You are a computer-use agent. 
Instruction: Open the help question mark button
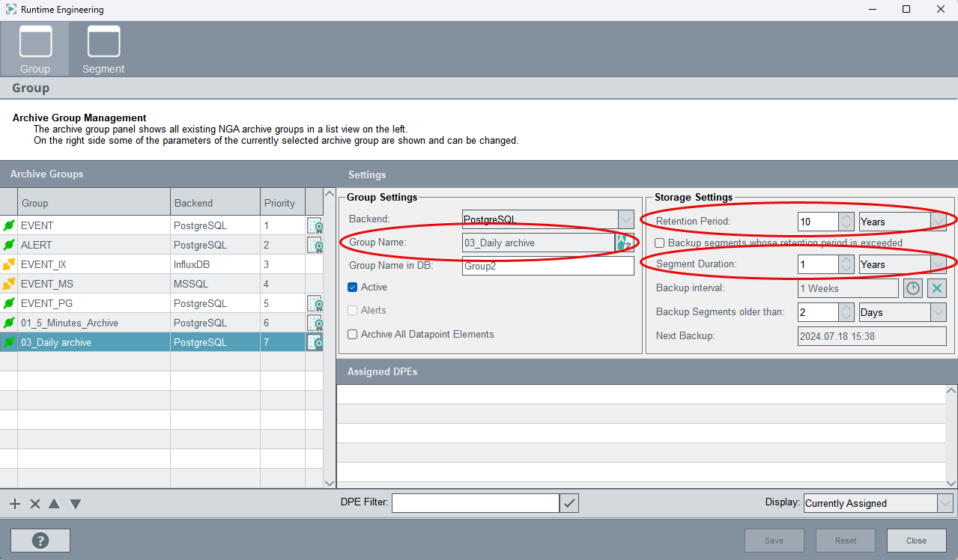40,541
